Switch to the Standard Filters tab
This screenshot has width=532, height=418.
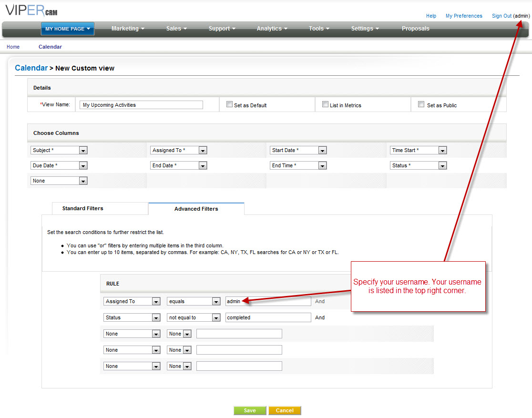pyautogui.click(x=100, y=208)
